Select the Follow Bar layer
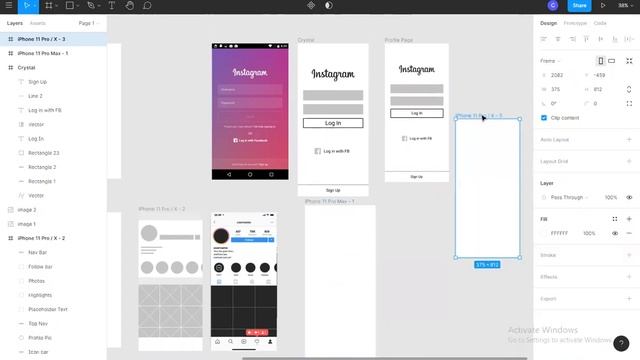 pos(53,267)
